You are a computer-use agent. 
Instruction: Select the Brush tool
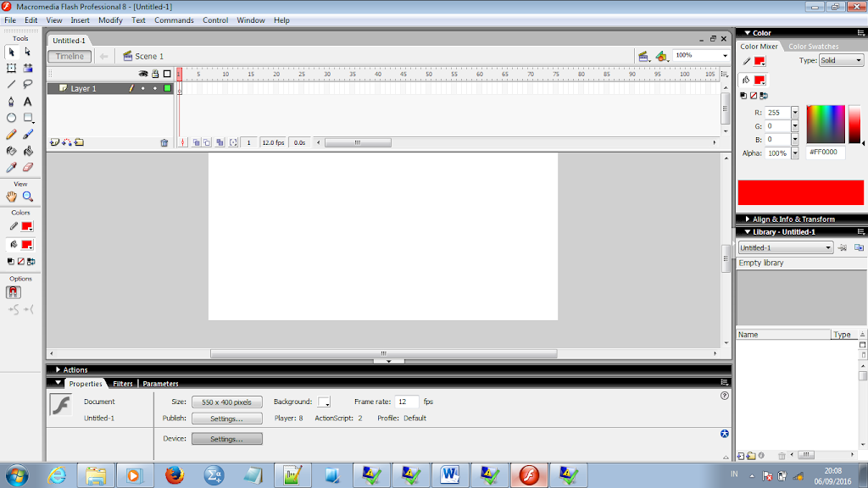(28, 135)
